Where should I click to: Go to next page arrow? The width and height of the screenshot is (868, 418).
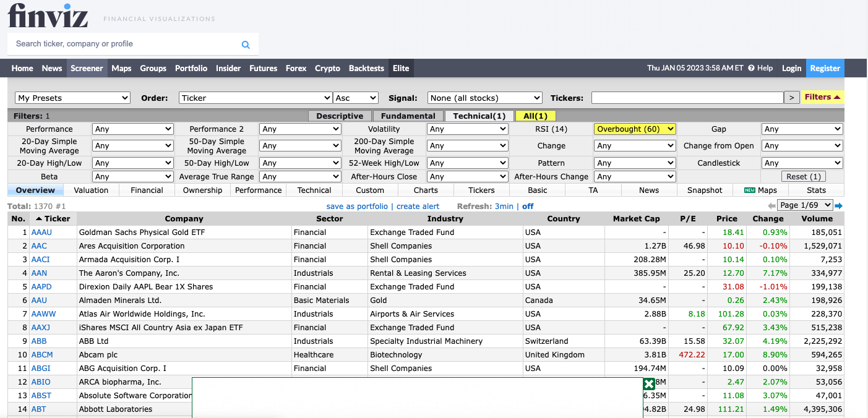[x=839, y=206]
